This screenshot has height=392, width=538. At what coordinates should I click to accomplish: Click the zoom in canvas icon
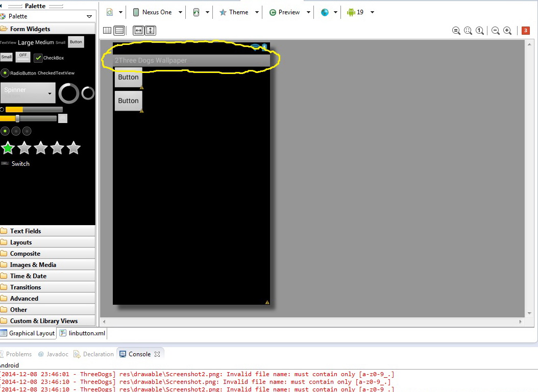point(507,31)
